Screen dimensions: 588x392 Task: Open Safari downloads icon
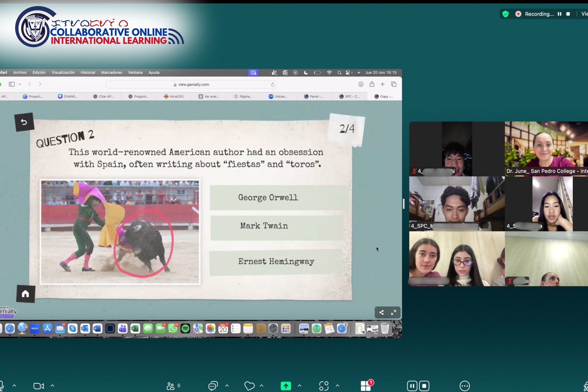click(361, 84)
